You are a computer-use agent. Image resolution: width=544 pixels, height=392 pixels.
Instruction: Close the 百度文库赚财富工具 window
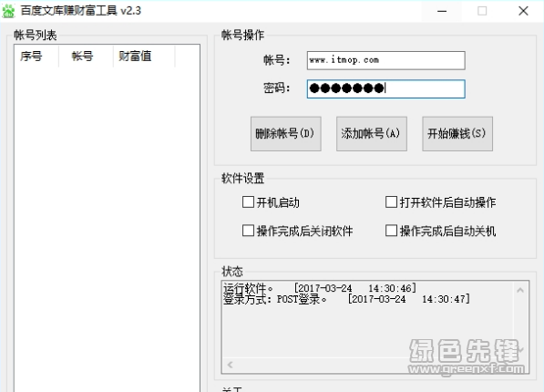coord(523,11)
